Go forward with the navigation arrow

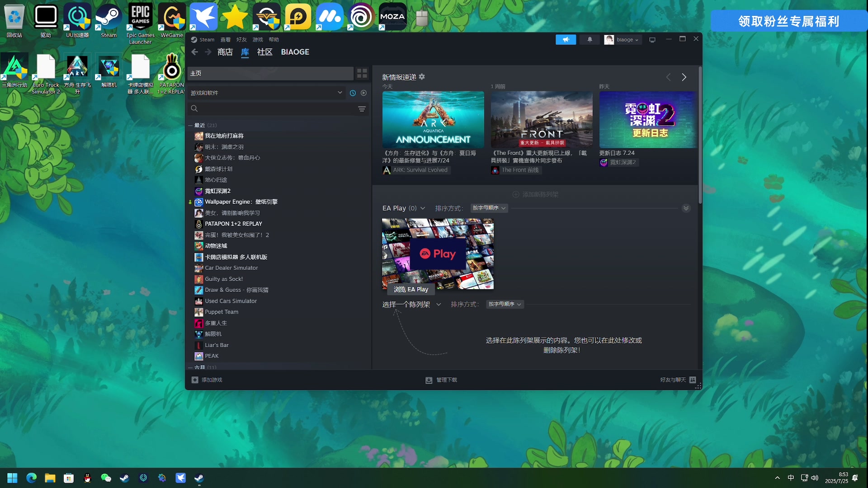(x=208, y=52)
